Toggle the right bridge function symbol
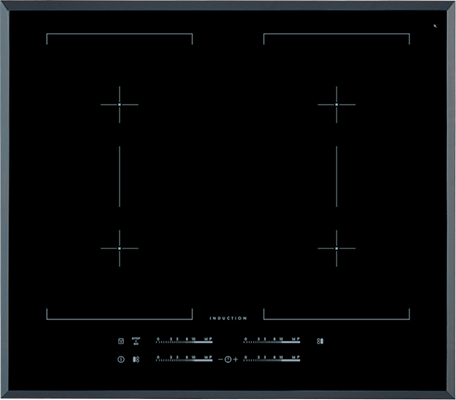Screen dimensions: 456x400 click(x=320, y=341)
